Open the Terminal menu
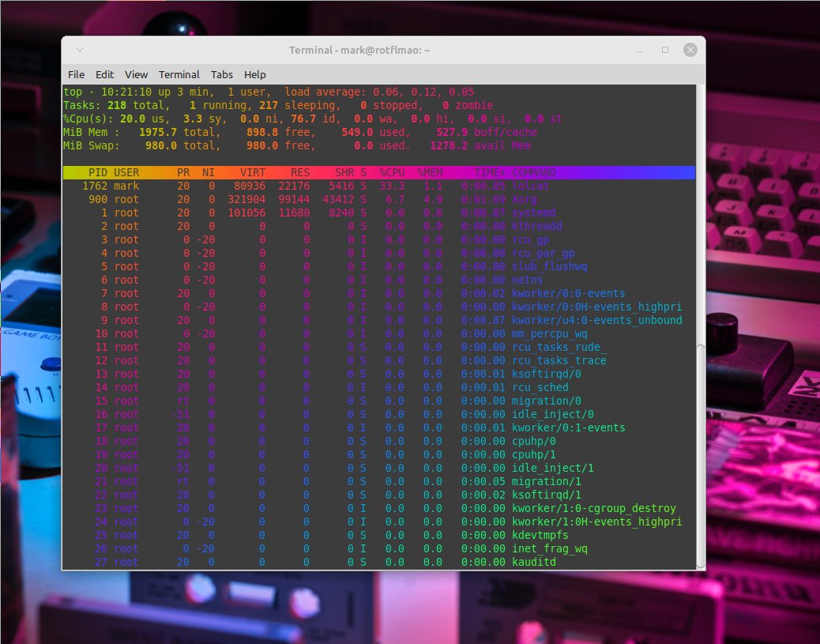820x644 pixels. point(179,74)
